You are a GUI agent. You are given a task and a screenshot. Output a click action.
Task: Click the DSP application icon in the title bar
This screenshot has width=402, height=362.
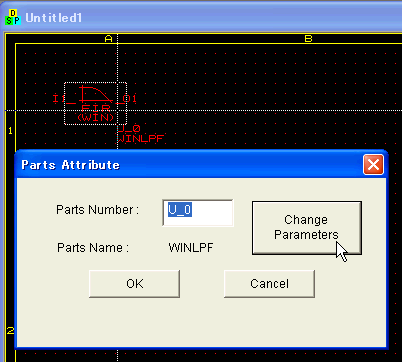coord(13,17)
